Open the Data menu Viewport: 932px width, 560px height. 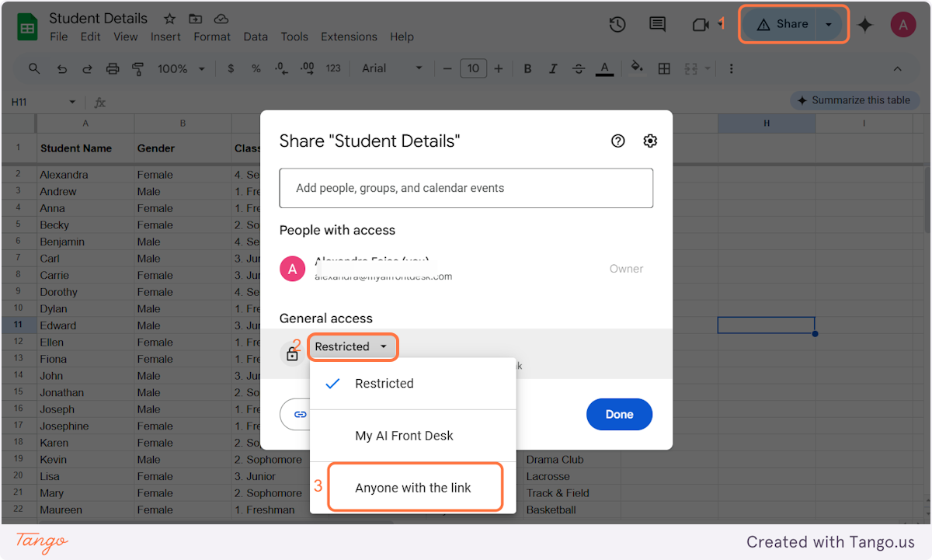click(256, 37)
